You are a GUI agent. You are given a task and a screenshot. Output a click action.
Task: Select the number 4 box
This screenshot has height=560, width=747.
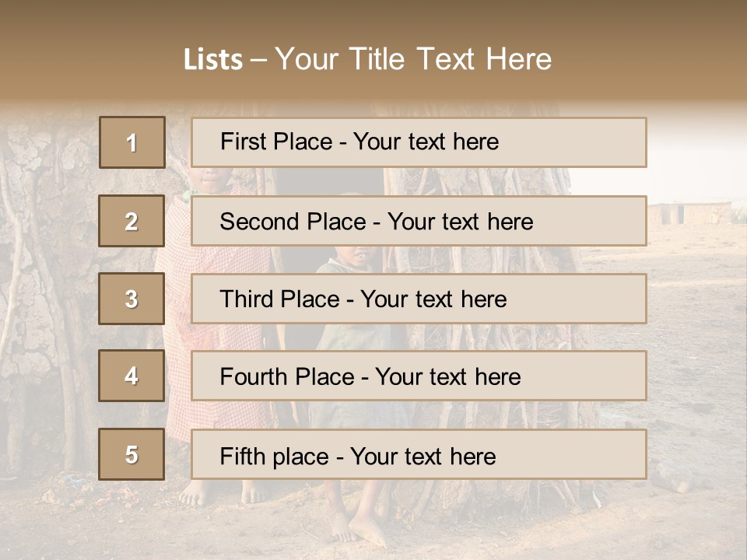(x=132, y=376)
